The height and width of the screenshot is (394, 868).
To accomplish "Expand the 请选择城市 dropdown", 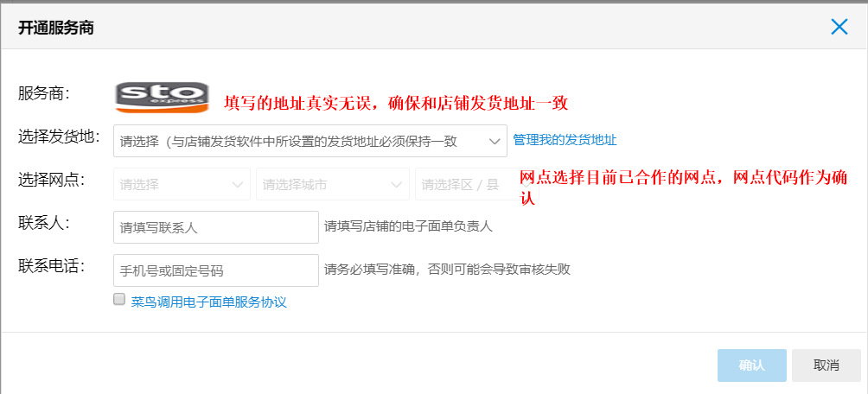I will [333, 184].
